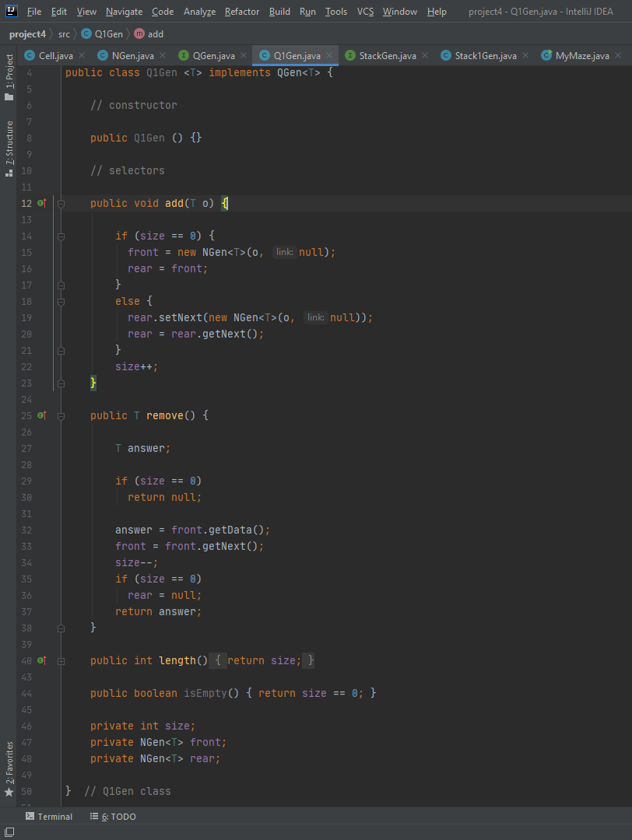Viewport: 632px width, 840px height.
Task: Switch to the MyMaze.java tab
Action: pos(582,55)
